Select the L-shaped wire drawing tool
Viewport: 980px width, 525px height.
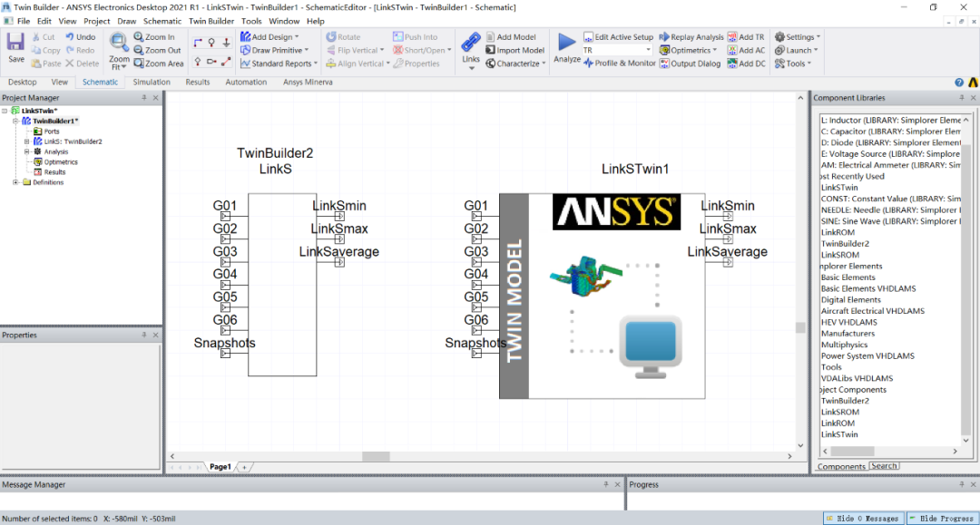tap(198, 43)
